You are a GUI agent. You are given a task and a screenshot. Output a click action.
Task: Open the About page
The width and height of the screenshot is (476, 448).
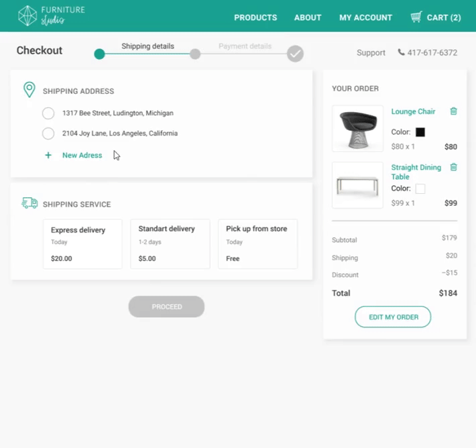(x=308, y=17)
